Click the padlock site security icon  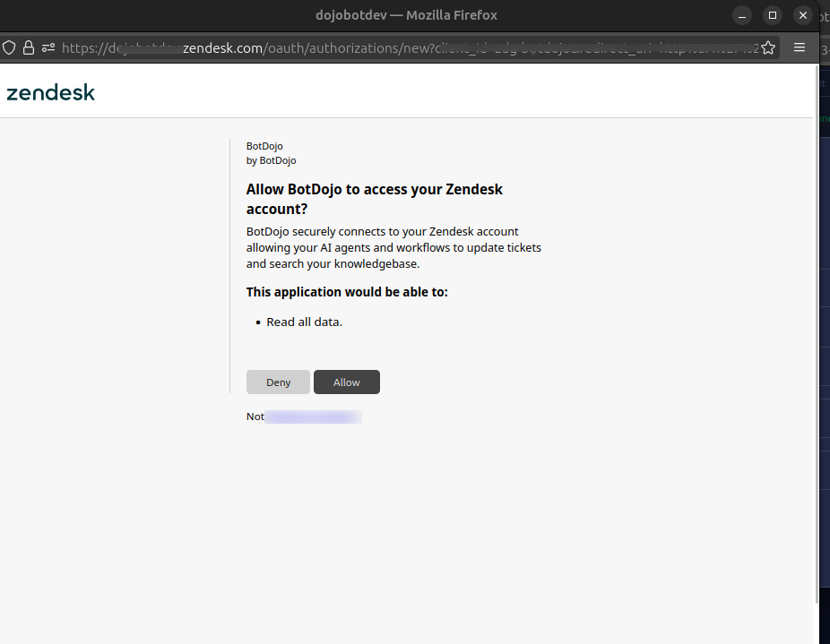tap(29, 48)
